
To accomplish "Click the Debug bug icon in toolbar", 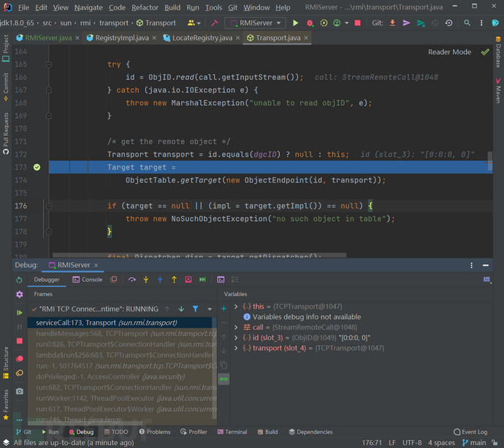I will pyautogui.click(x=310, y=23).
